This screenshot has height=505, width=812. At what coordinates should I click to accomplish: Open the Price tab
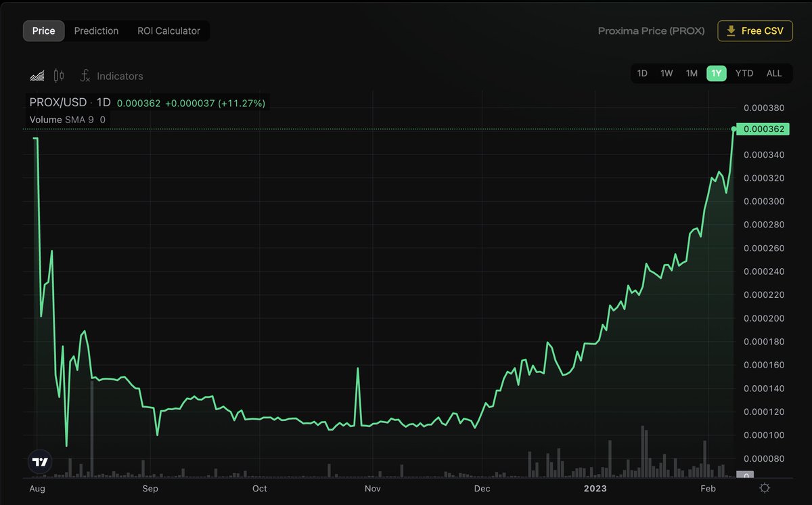tap(43, 31)
